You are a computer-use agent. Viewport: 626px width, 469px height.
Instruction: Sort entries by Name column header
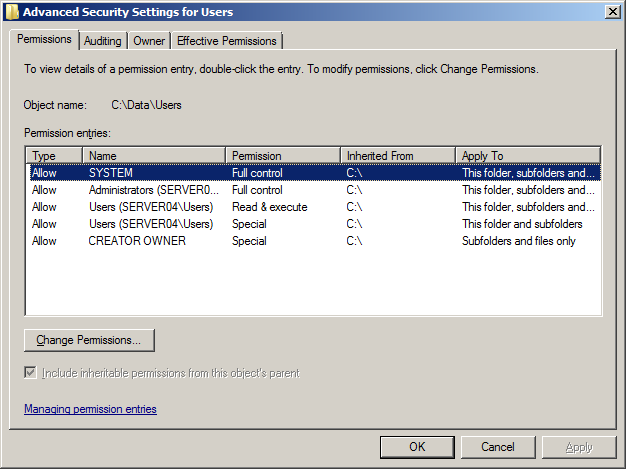pos(154,156)
